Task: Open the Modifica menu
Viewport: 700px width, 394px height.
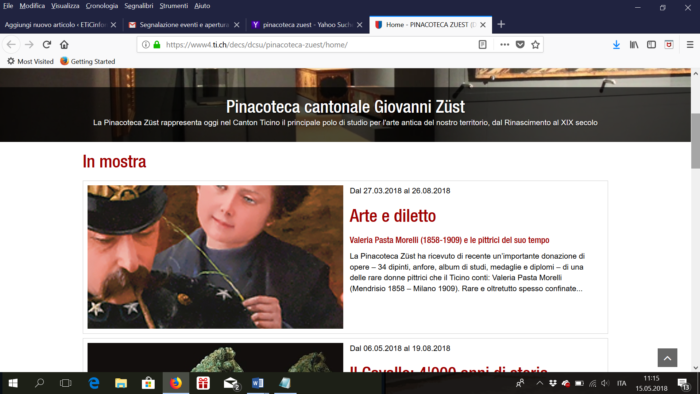Action: [x=32, y=6]
